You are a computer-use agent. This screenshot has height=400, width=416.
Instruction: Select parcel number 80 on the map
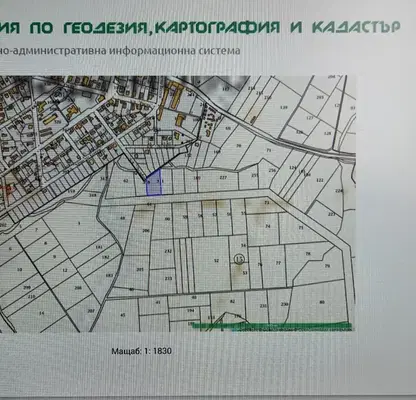click(x=322, y=303)
